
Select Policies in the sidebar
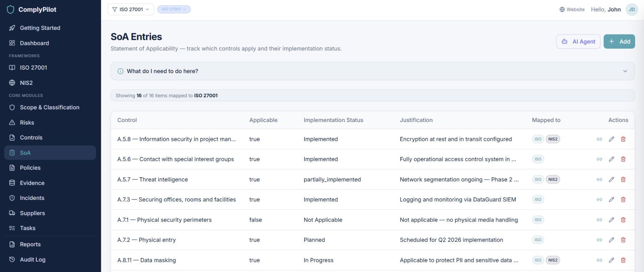[50, 168]
